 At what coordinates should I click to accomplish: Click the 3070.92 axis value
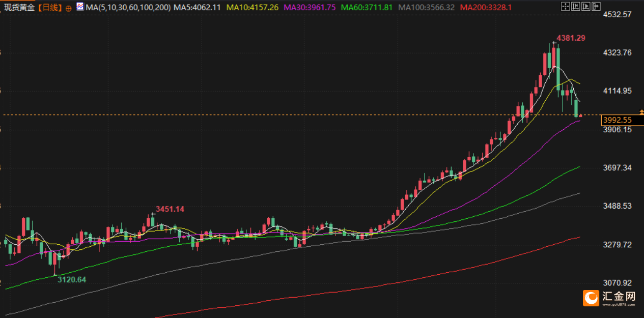[617, 282]
